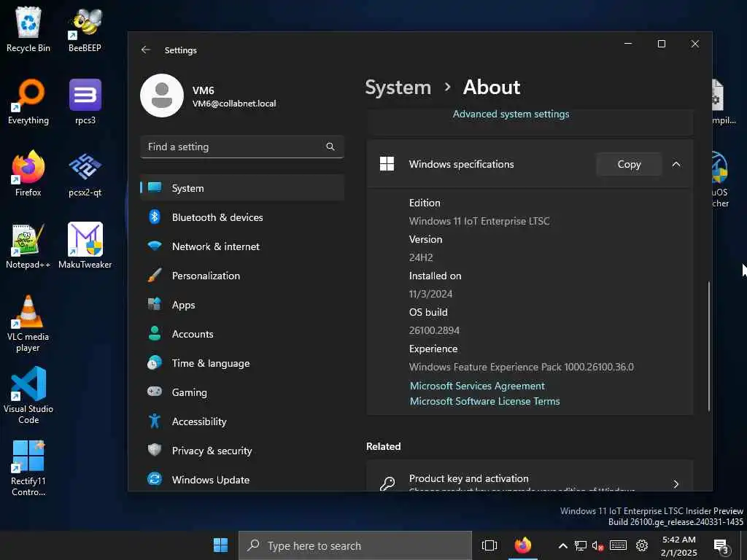
Task: Click the Windows logo in Windows specifications
Action: point(387,164)
